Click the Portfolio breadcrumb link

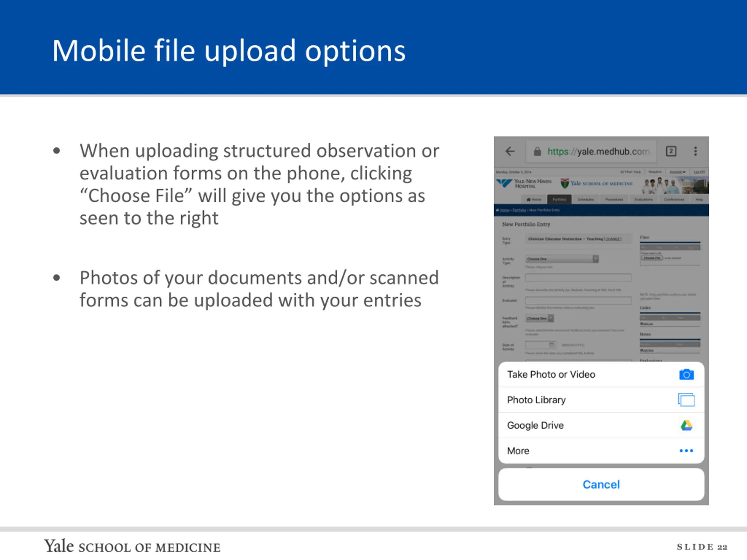pos(519,210)
